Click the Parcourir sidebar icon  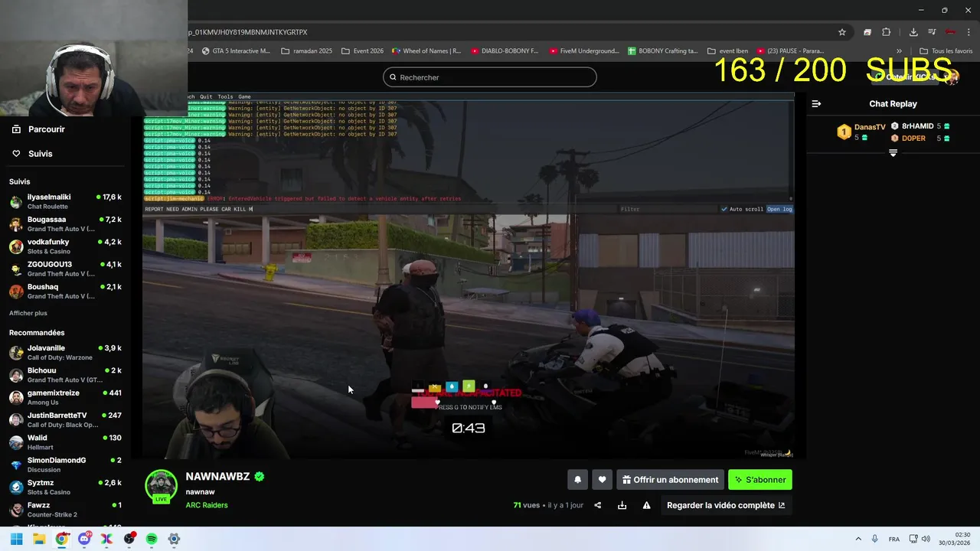click(16, 129)
